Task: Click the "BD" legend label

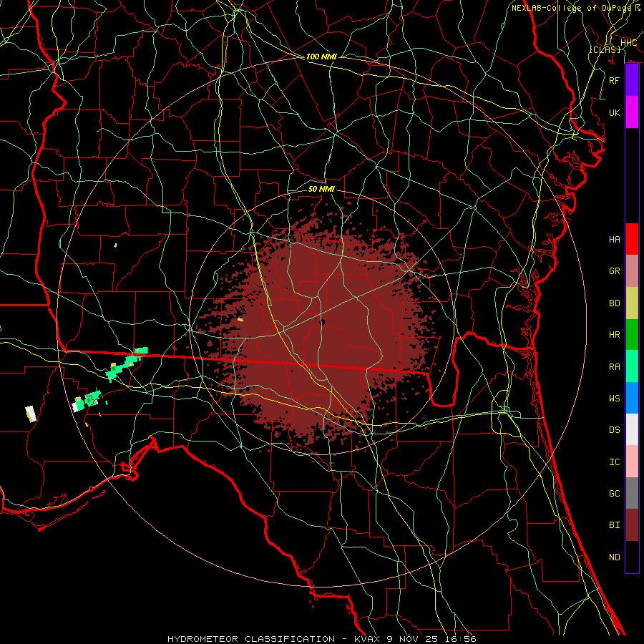Action: coord(615,303)
